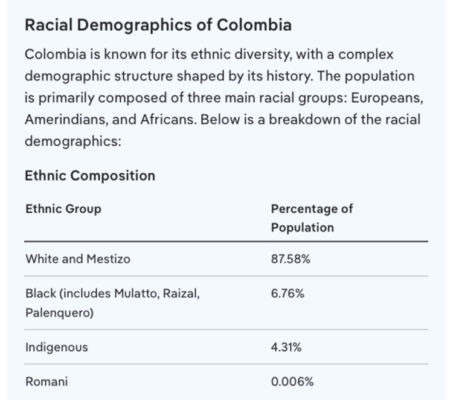Click the 'Ethnic Group' column header

tap(63, 209)
